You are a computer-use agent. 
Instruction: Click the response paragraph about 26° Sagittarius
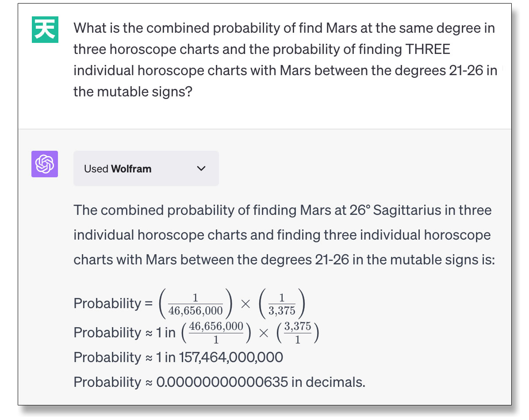coord(284,235)
